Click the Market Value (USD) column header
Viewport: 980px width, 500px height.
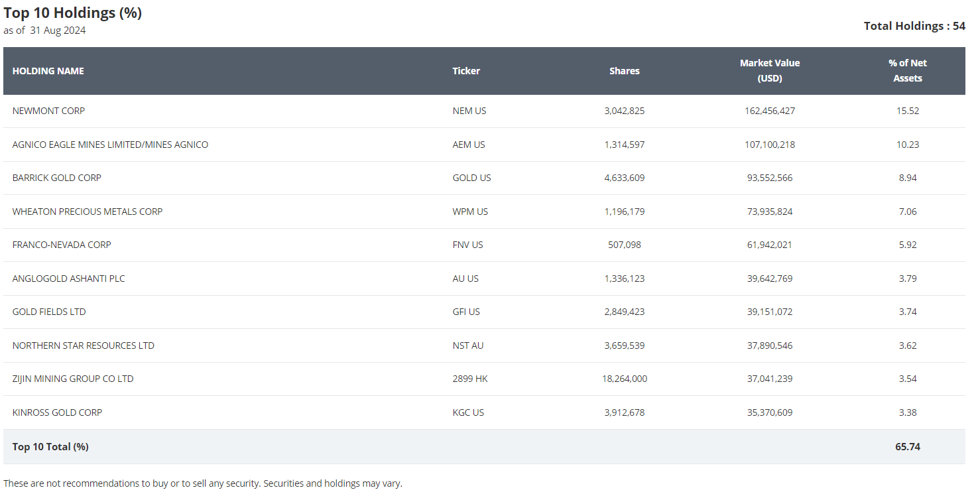coord(770,70)
